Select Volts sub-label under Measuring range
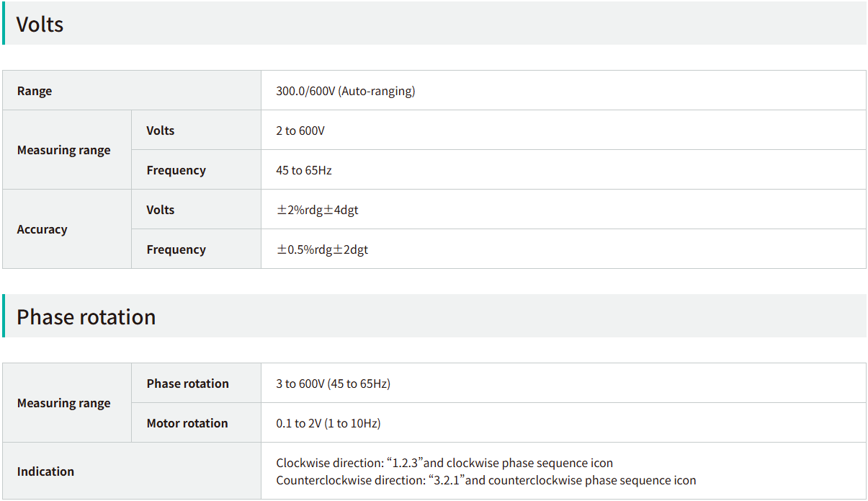This screenshot has width=868, height=501. (161, 130)
